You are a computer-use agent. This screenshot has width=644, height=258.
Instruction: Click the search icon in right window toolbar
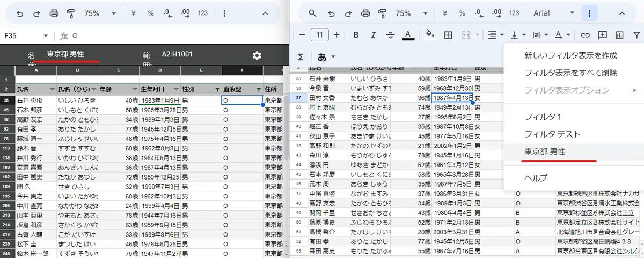[x=312, y=13]
